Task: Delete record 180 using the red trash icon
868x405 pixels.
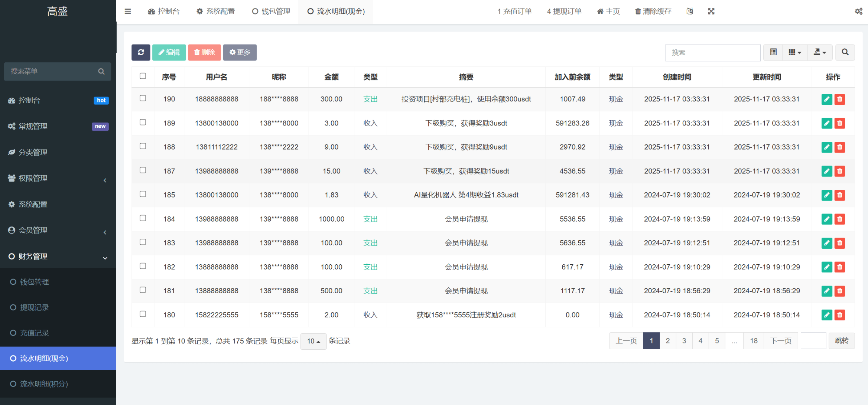Action: [840, 314]
